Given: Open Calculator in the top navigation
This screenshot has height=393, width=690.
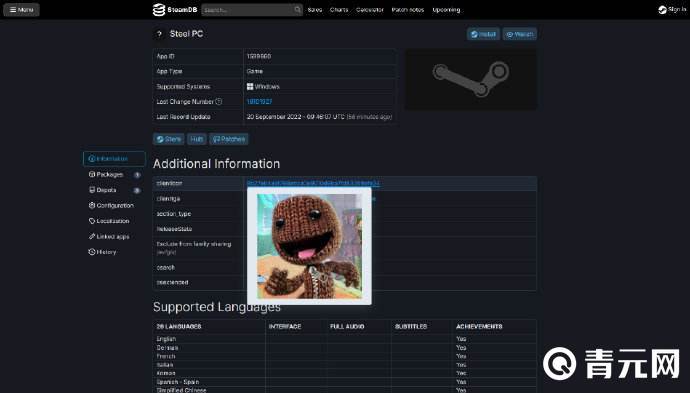Looking at the screenshot, I should click(370, 10).
